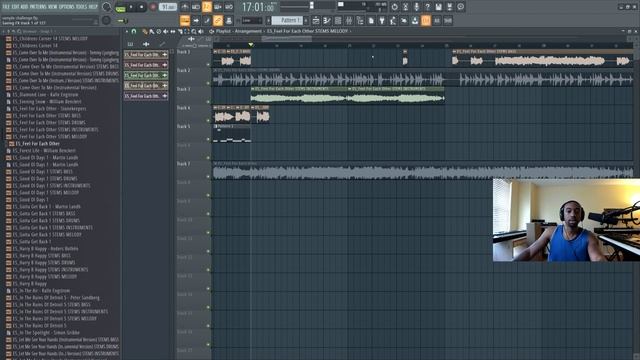The height and width of the screenshot is (360, 640).
Task: Toggle the orange countdown-before-recording button
Action: point(207,7)
